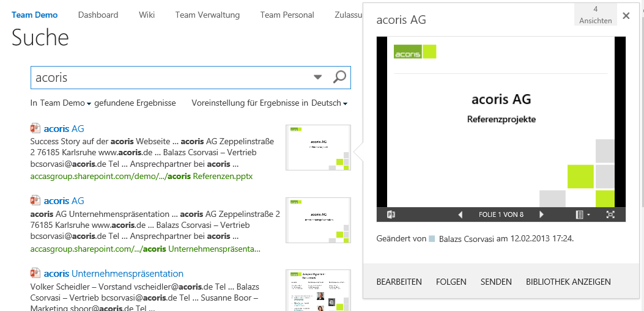The image size is (644, 311).
Task: Open the search box dropdown arrow
Action: tap(317, 77)
